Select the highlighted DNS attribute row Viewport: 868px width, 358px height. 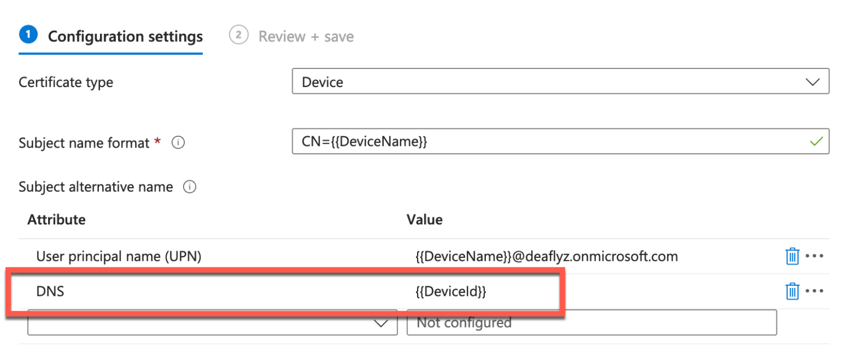tap(226, 291)
